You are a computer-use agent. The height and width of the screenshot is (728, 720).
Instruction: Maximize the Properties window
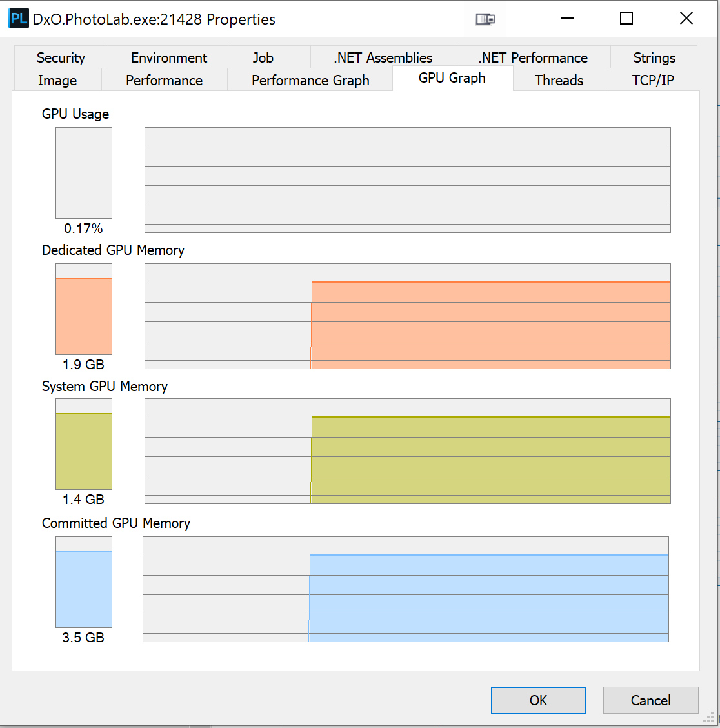pyautogui.click(x=626, y=19)
